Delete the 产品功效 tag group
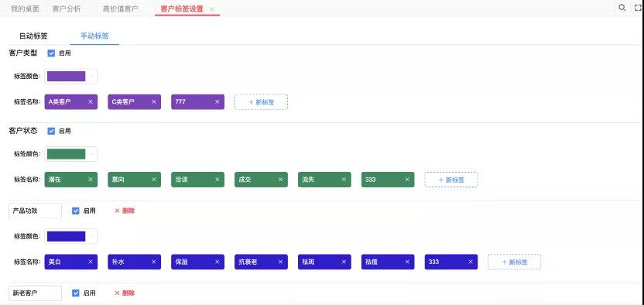 (125, 211)
